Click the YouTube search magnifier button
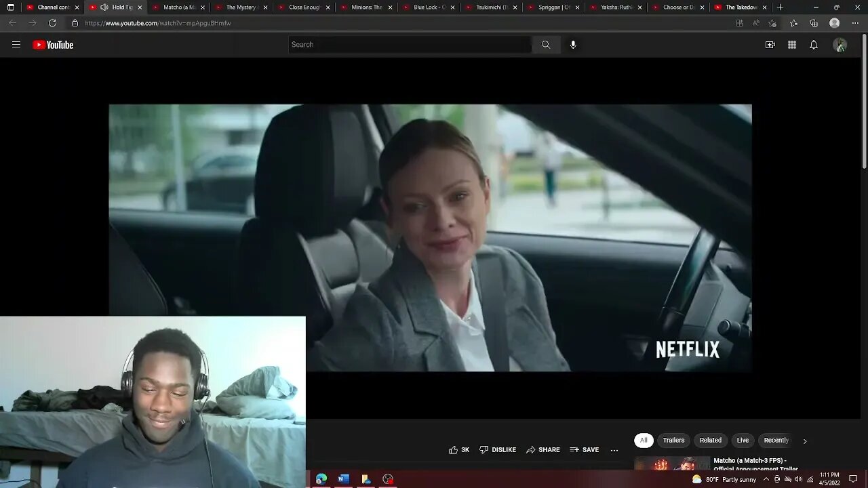This screenshot has width=868, height=488. tap(546, 45)
